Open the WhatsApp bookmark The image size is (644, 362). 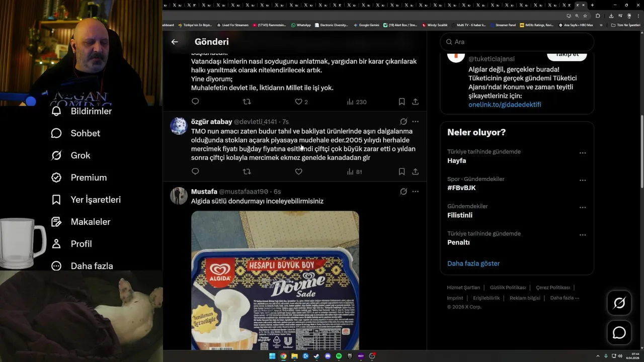pyautogui.click(x=301, y=25)
